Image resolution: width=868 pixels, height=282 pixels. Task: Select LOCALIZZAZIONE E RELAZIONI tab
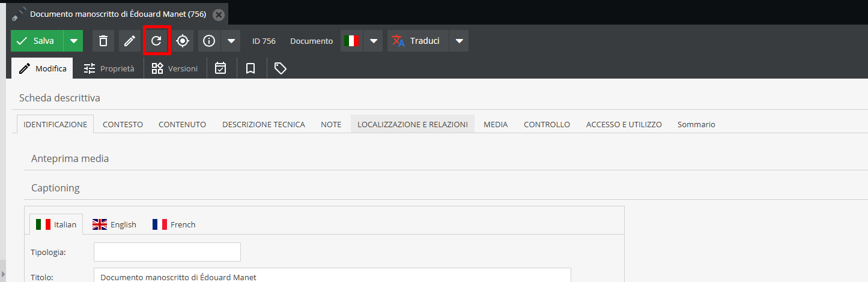(x=413, y=124)
